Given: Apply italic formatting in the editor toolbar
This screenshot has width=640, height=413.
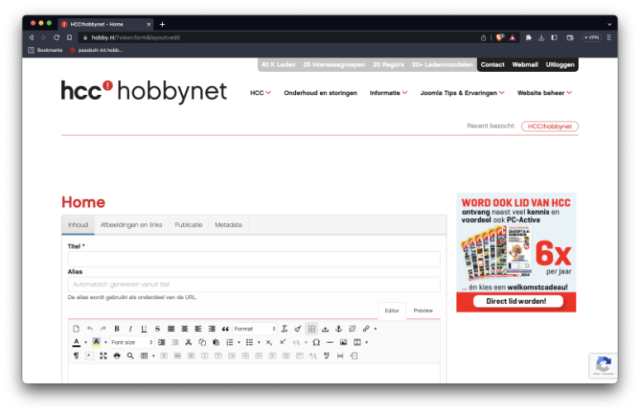Looking at the screenshot, I should click(x=130, y=328).
